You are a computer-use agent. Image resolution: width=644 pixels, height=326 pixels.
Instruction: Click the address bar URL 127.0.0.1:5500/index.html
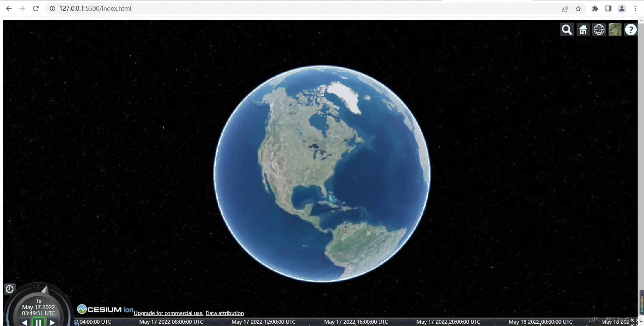[95, 9]
